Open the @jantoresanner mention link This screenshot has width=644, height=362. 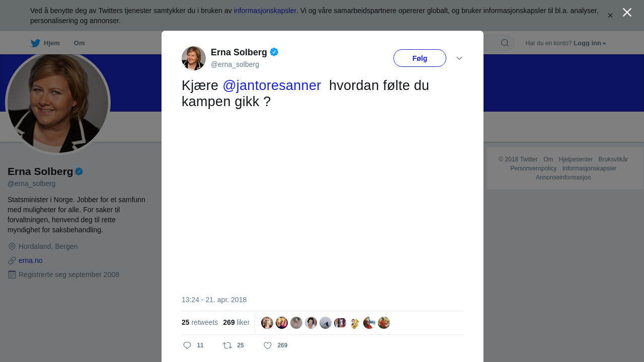pos(272,85)
